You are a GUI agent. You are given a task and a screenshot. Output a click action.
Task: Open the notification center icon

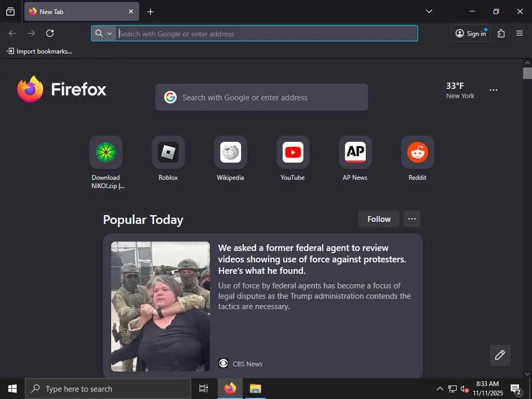(x=516, y=389)
